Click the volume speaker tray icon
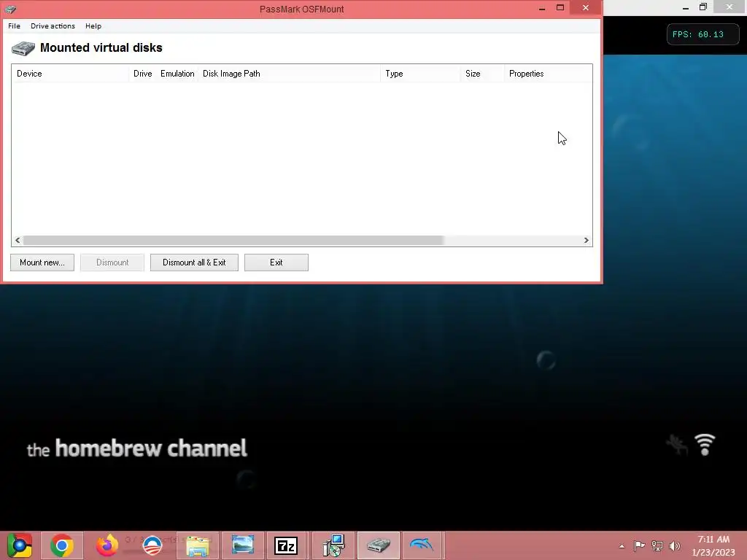This screenshot has height=560, width=747. pos(674,545)
